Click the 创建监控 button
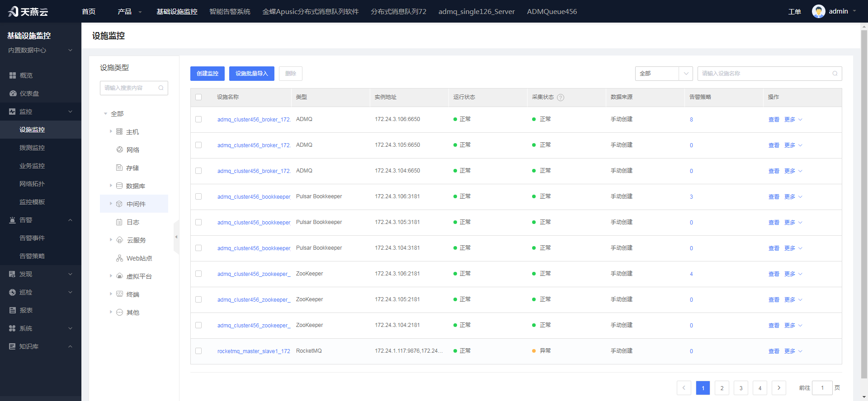This screenshot has height=401, width=868. 208,74
